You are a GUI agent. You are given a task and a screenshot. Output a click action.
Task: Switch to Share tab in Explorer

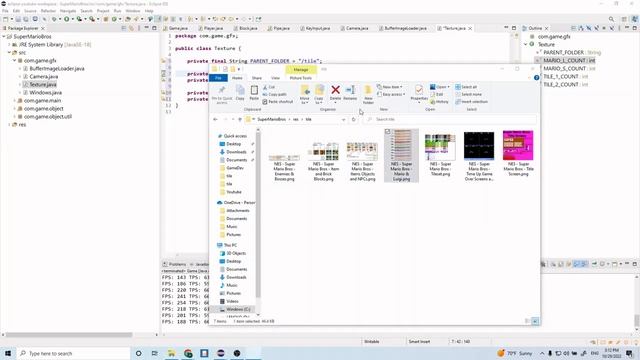[257, 78]
